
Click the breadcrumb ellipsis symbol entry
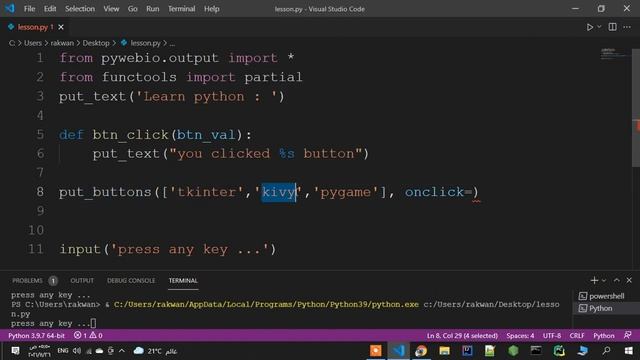(172, 43)
